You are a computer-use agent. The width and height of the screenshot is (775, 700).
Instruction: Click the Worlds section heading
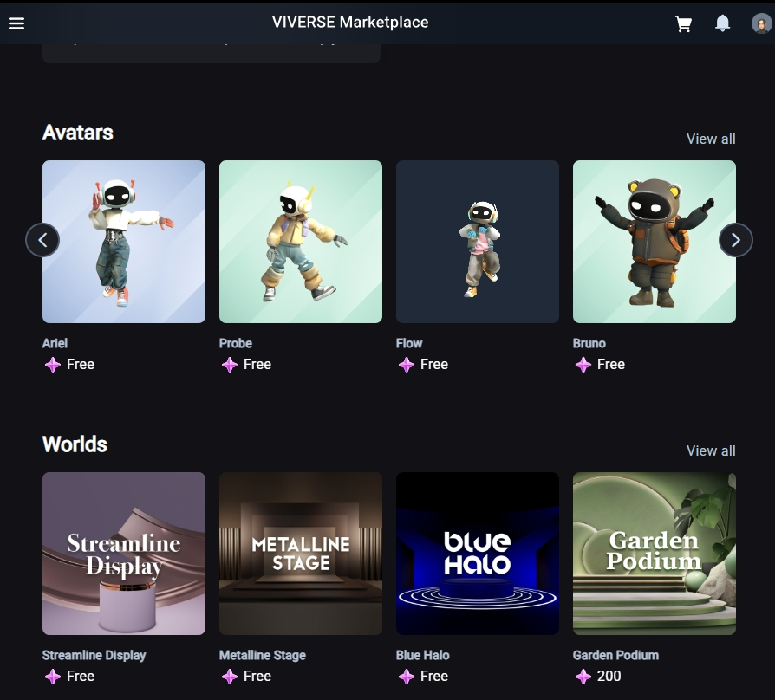75,444
